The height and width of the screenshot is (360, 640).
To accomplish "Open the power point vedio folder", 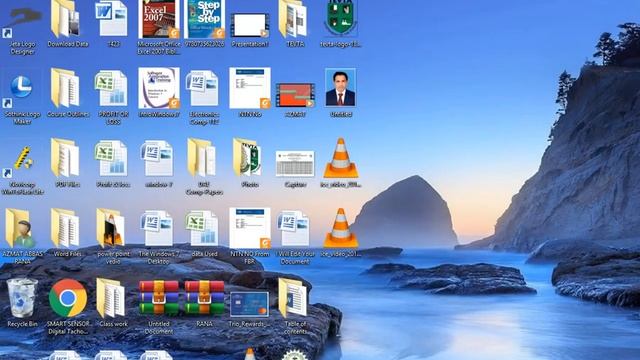I will click(113, 236).
